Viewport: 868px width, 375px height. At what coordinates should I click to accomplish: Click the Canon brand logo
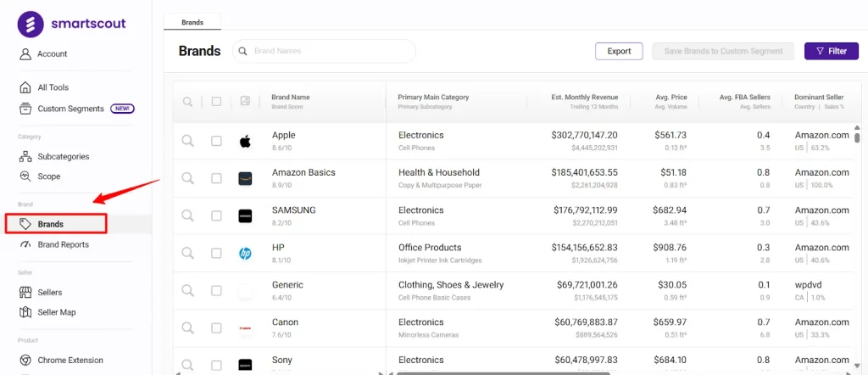[x=245, y=328]
